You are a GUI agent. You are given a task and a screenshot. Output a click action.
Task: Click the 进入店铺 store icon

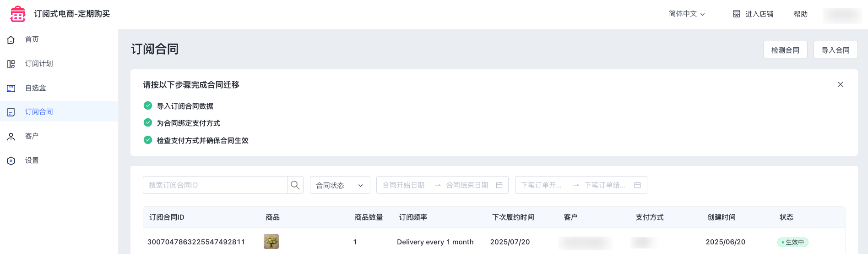pos(737,14)
